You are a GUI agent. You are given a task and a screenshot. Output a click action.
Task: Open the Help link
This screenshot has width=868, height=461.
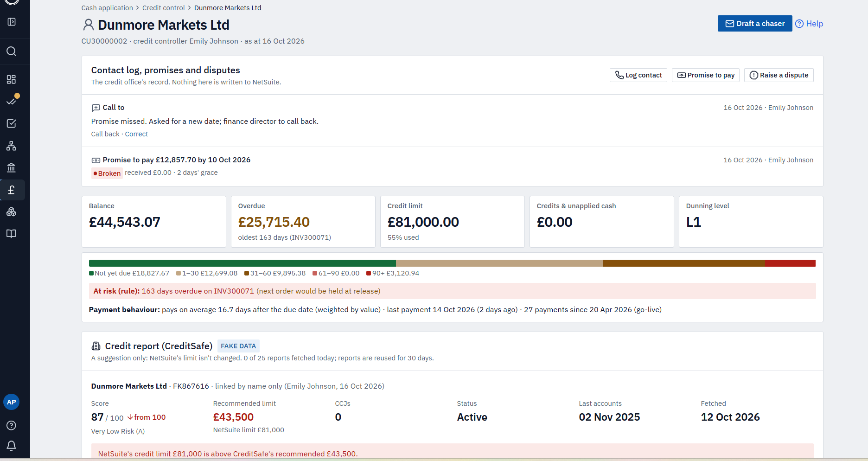(x=809, y=24)
